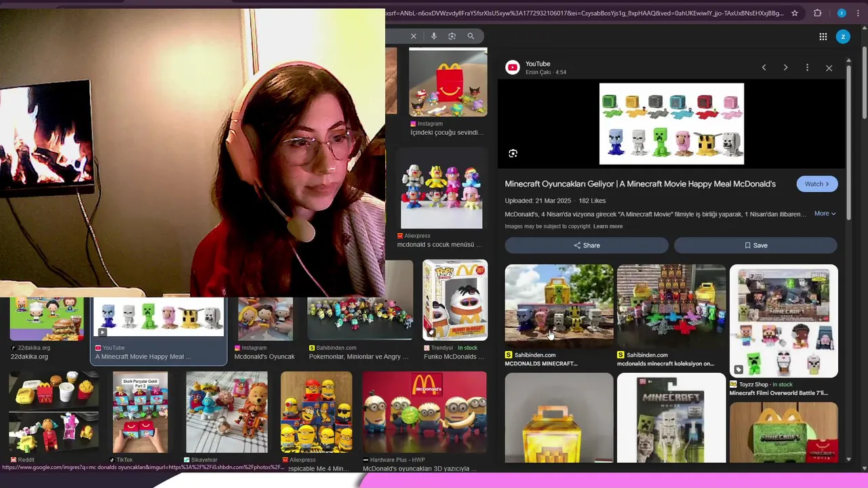This screenshot has height=488, width=868.
Task: Click the YouTube source logo in preview
Action: pyautogui.click(x=513, y=67)
